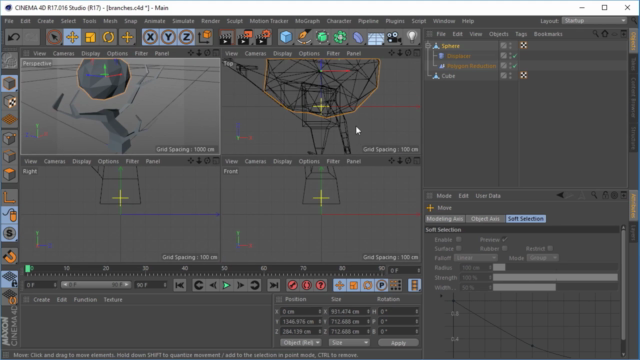Add a Cube primitive object
Image resolution: width=640 pixels, height=360 pixels.
286,37
